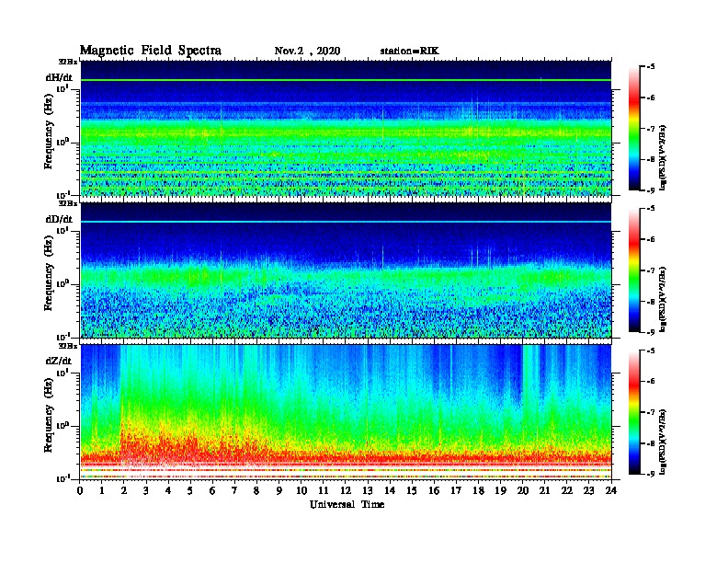Click the "Magnetic Field Spectra" title

tap(151, 51)
